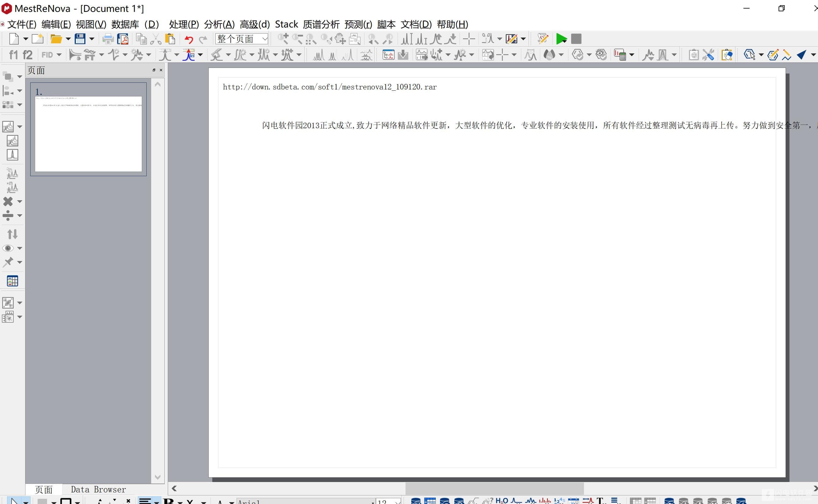The width and height of the screenshot is (818, 504).
Task: Click the URL text line in the document
Action: tap(330, 87)
